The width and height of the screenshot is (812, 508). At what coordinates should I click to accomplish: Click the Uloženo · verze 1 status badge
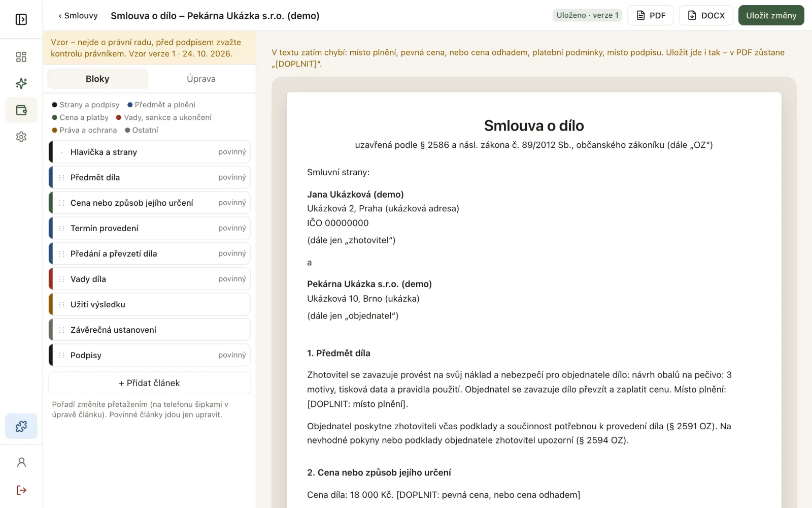(x=587, y=15)
